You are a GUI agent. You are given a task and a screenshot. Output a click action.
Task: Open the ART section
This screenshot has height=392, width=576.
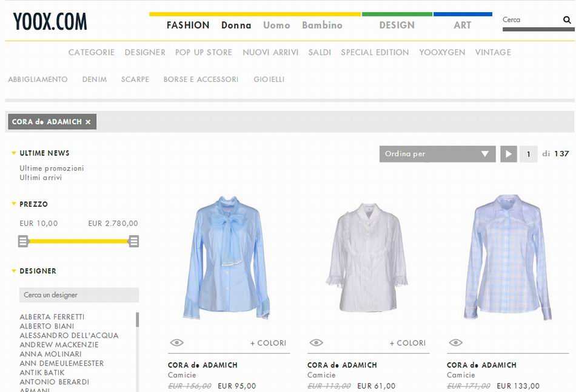click(x=463, y=25)
